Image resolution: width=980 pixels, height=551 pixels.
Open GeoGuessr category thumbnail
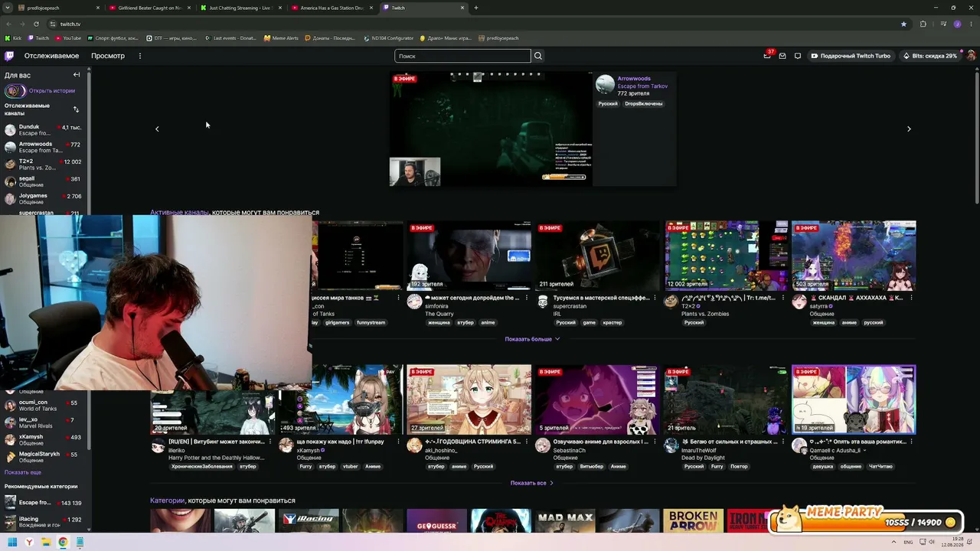[x=436, y=520]
